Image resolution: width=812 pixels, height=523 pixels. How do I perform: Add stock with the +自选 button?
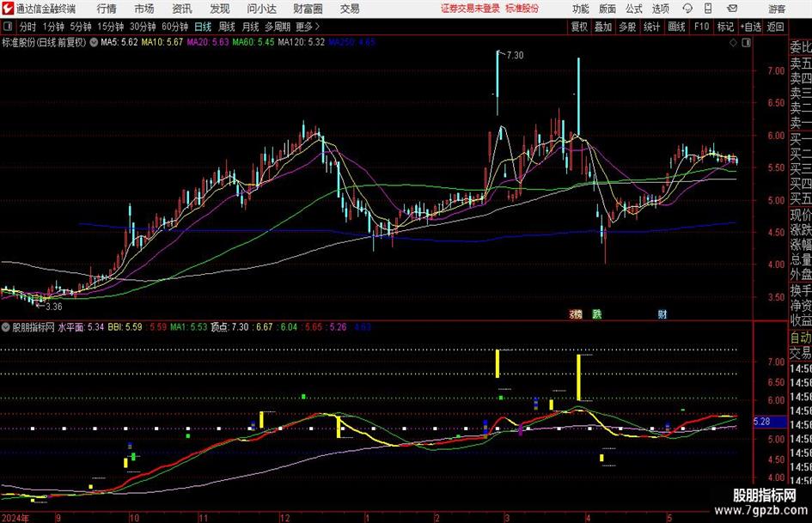751,27
